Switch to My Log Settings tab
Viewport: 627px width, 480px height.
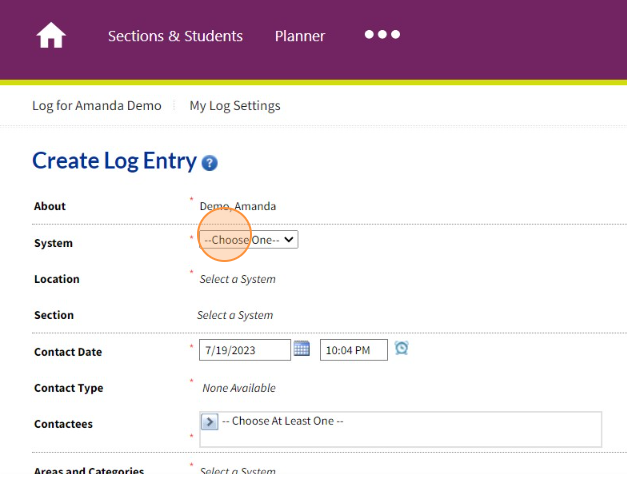pyautogui.click(x=235, y=106)
